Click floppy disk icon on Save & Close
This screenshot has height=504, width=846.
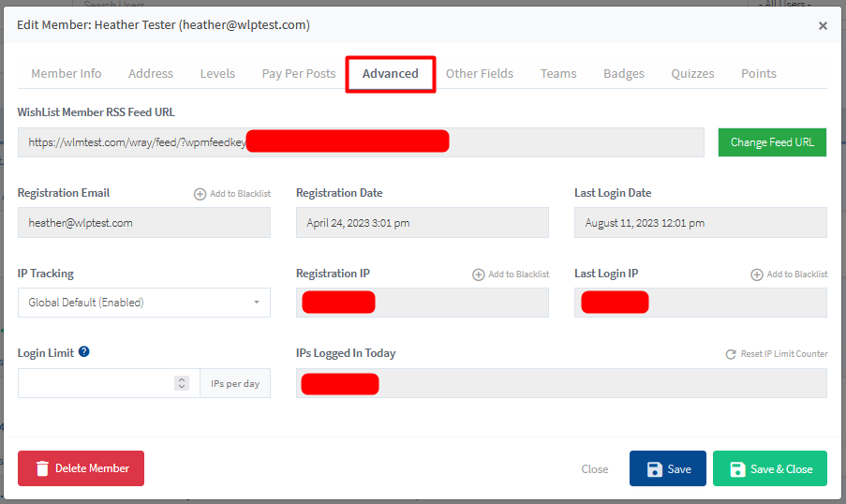tap(737, 469)
